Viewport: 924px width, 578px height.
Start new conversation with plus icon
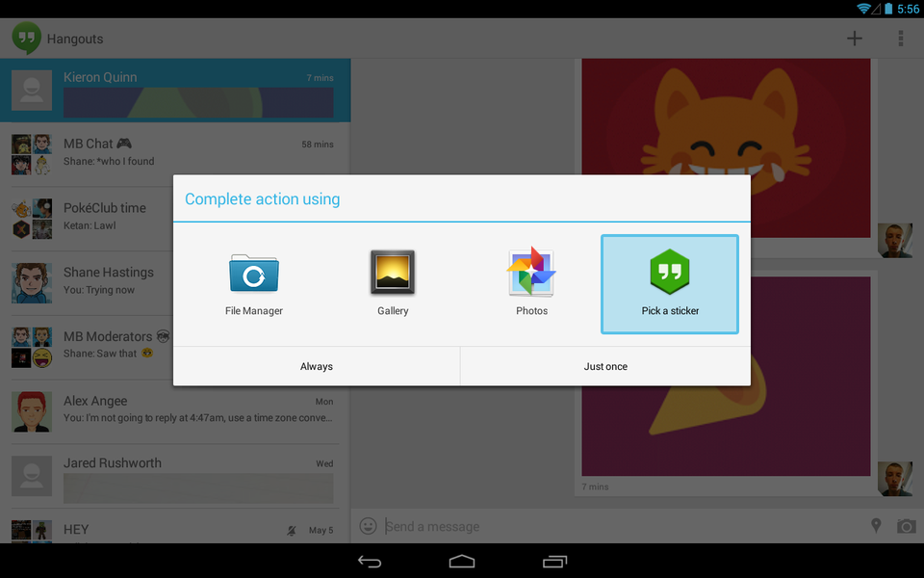click(x=854, y=39)
